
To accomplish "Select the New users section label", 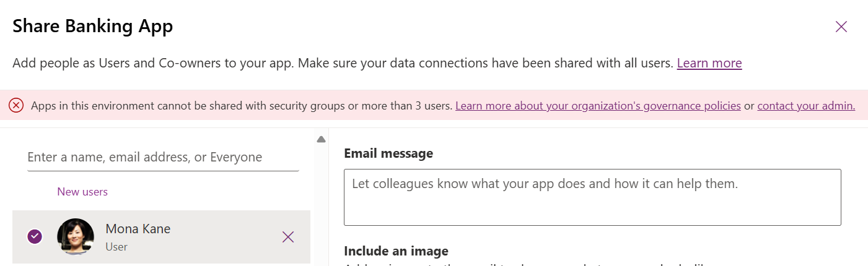I will [x=82, y=192].
